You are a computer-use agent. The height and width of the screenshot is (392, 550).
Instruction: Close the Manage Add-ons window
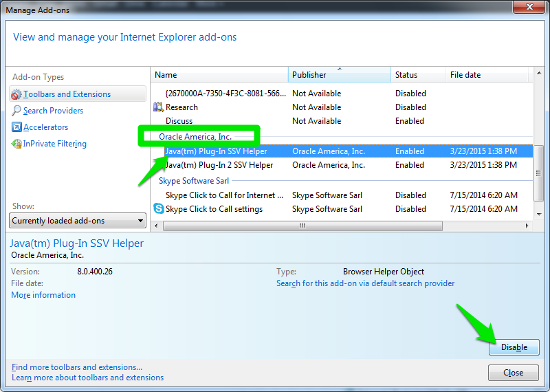click(529, 7)
